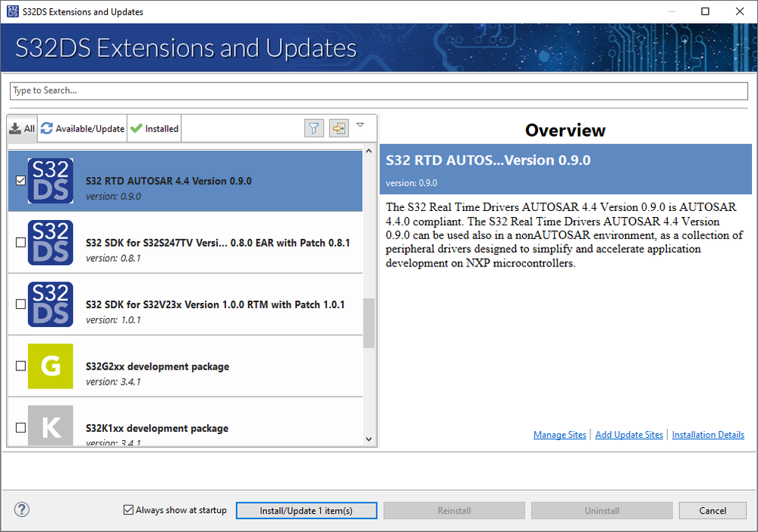
Task: Click the import/export arrow toolbar icon
Action: [339, 128]
